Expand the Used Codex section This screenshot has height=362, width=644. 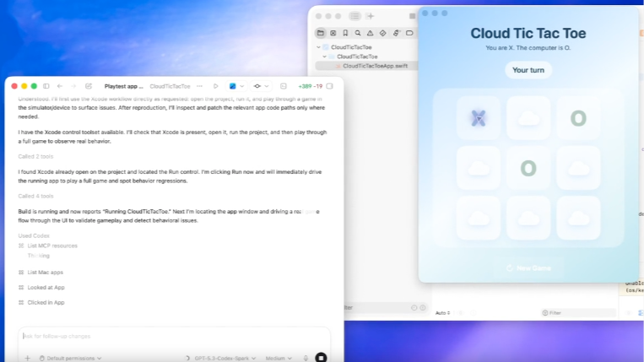click(34, 235)
